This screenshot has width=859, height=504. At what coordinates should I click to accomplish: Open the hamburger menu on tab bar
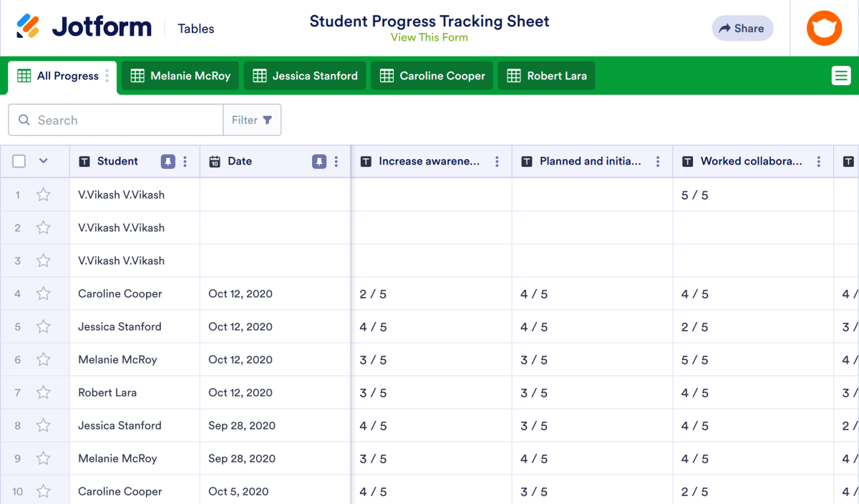coord(841,75)
